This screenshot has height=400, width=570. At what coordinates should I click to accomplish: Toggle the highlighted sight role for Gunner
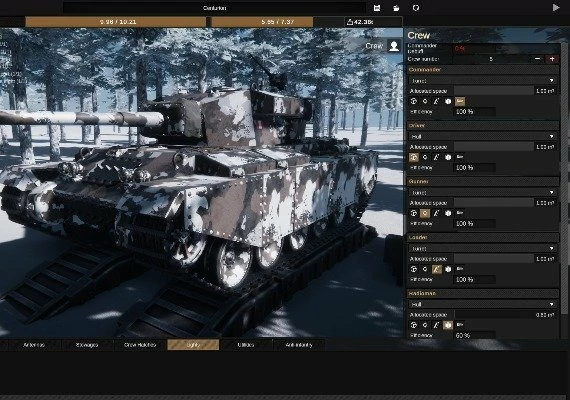tap(425, 213)
